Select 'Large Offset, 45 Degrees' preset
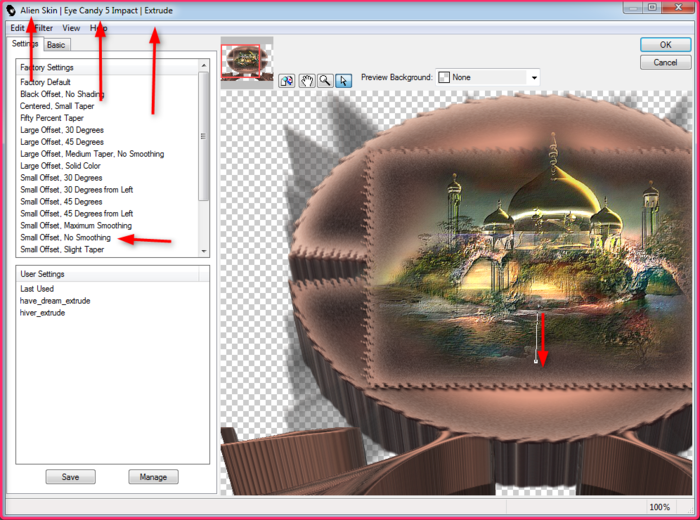 62,142
